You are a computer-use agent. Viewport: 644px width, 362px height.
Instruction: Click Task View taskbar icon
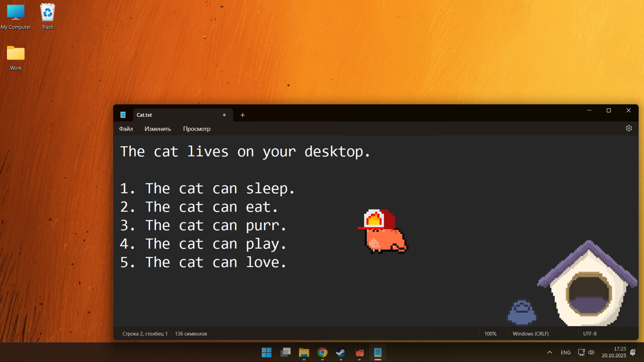click(x=285, y=353)
